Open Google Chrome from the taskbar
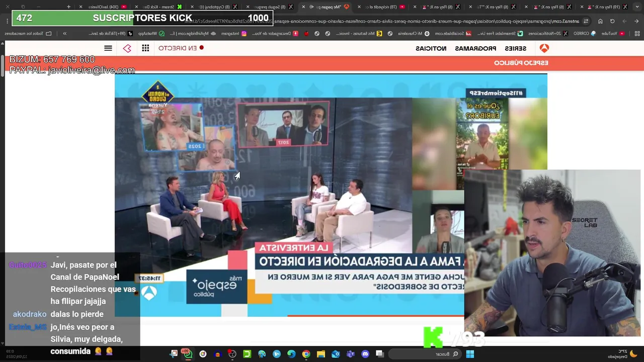 (306, 354)
